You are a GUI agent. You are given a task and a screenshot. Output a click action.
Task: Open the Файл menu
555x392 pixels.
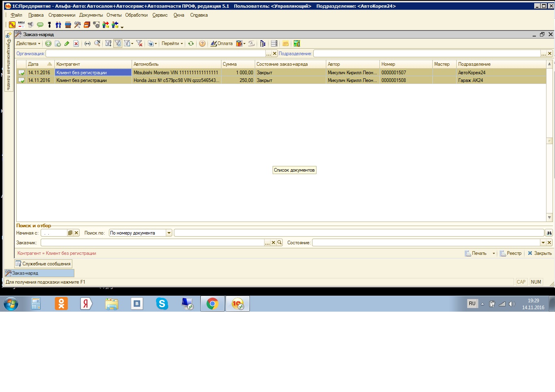click(x=16, y=15)
